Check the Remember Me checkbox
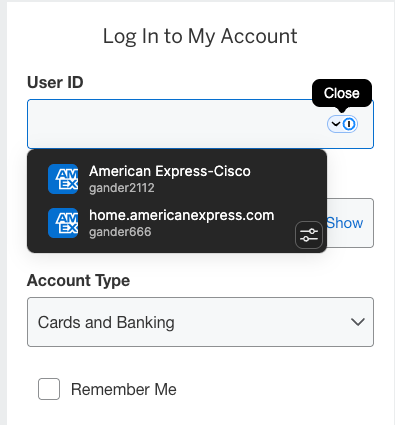395x425 pixels. click(49, 389)
